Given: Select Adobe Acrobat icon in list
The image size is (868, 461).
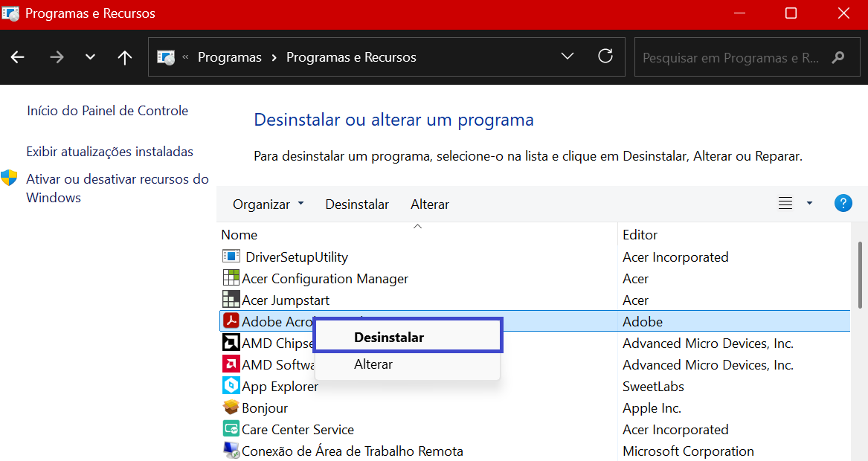Looking at the screenshot, I should tap(231, 320).
